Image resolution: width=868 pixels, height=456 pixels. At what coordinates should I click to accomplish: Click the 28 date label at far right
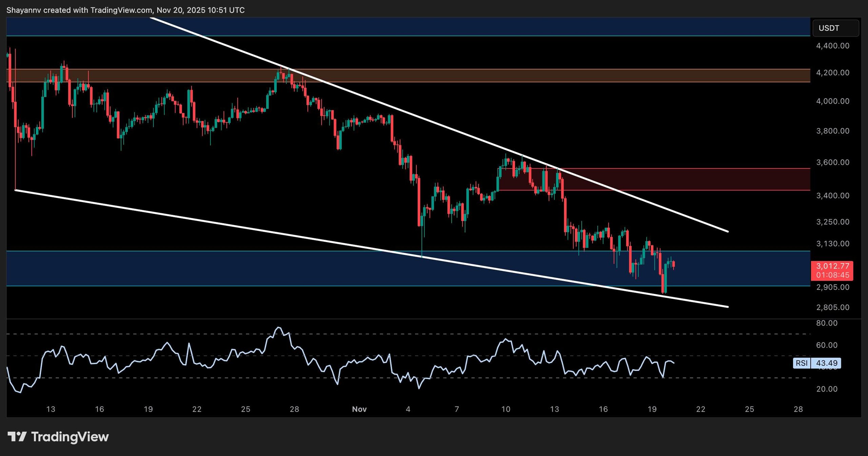point(798,409)
